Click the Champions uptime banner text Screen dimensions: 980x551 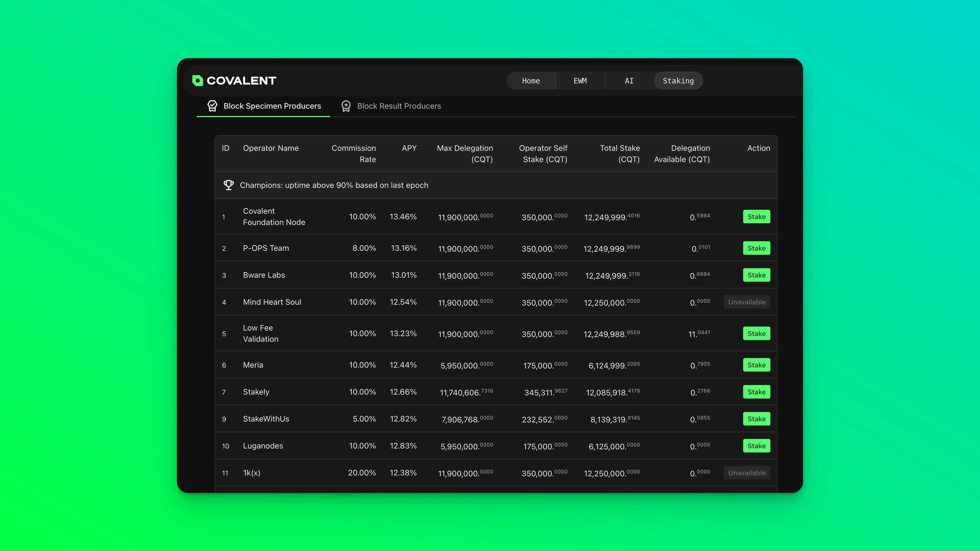pyautogui.click(x=334, y=185)
